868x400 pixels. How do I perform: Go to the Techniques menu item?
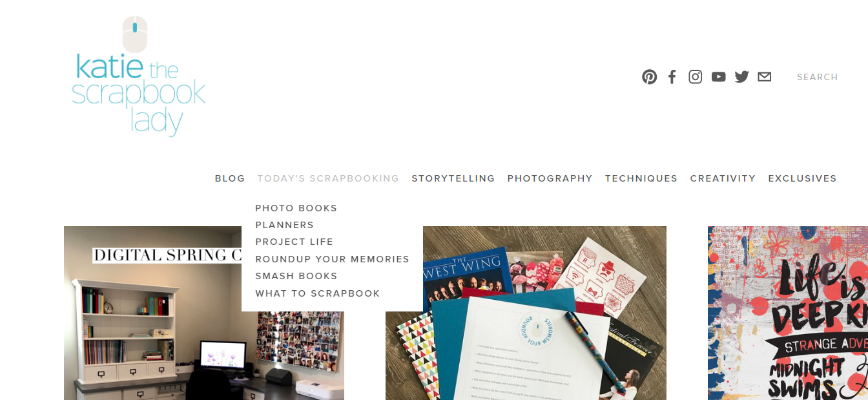pos(641,178)
